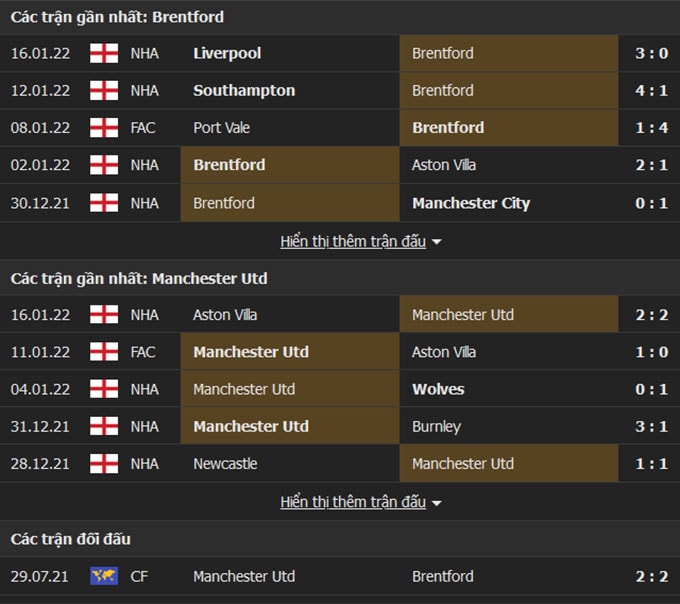Click flag icon in Manchester Utd vs Burnley row
The height and width of the screenshot is (604, 680).
[x=104, y=426]
